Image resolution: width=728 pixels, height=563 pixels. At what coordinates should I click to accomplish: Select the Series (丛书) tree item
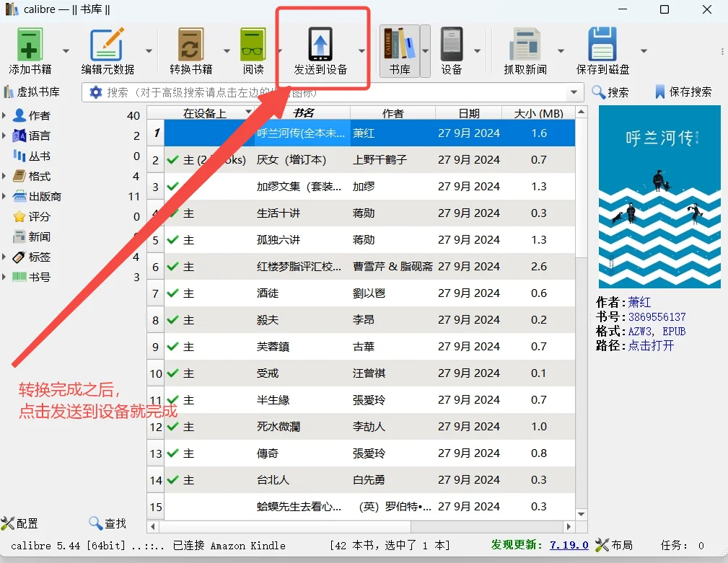tap(39, 156)
